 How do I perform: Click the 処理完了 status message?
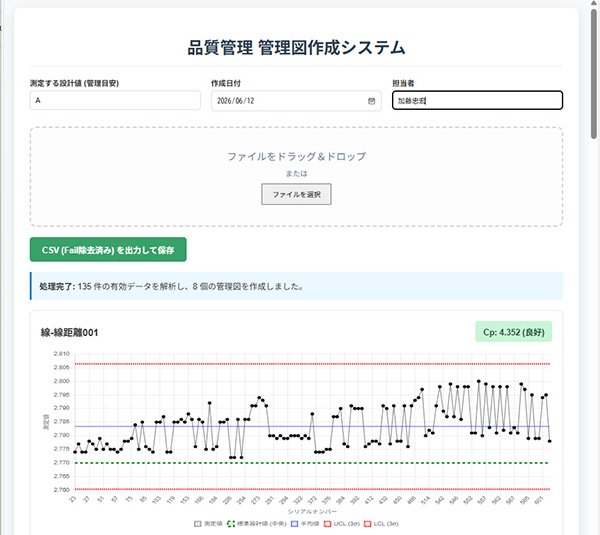click(297, 286)
